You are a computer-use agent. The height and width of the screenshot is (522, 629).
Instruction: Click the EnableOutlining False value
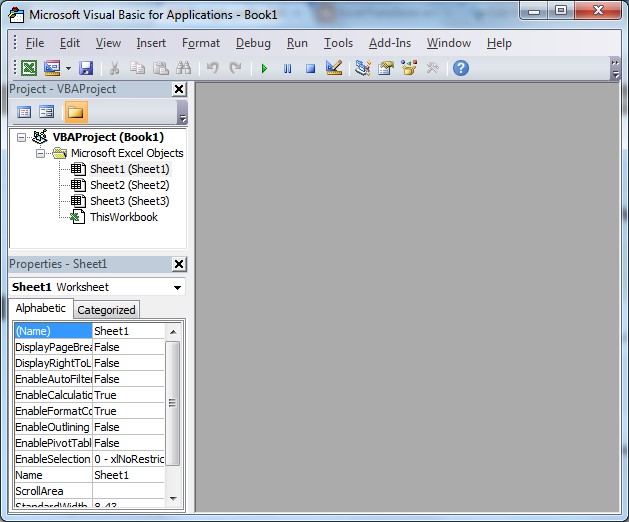[x=128, y=427]
